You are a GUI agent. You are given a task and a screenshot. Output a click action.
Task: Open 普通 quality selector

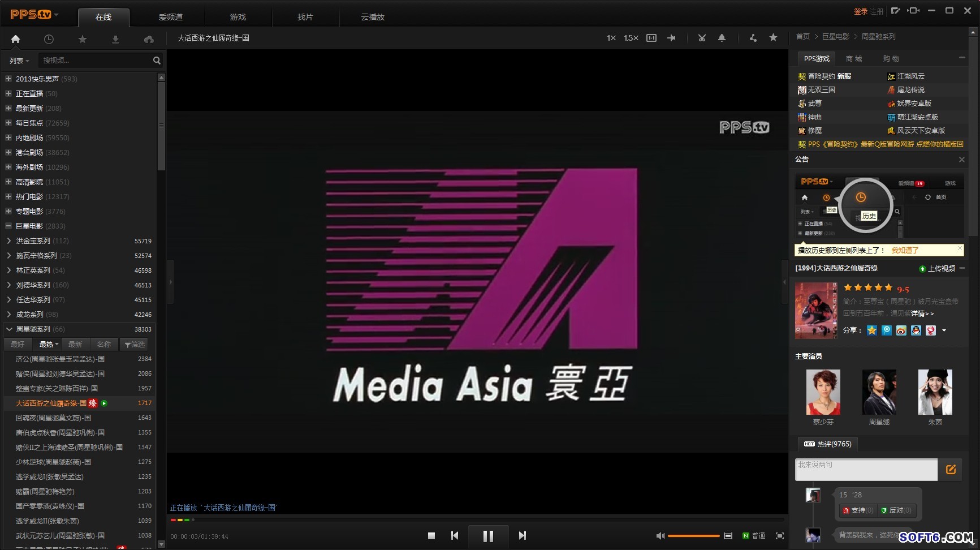click(754, 535)
